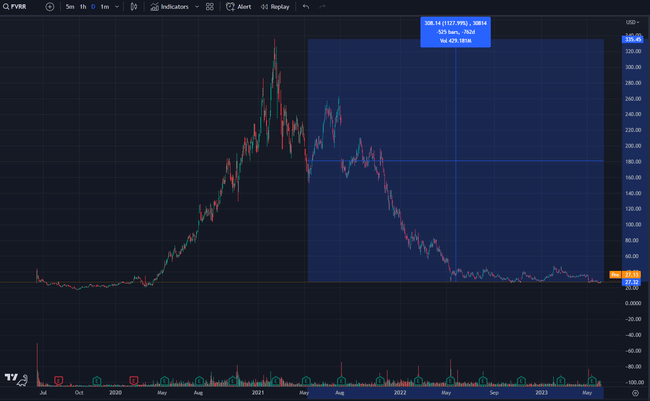The image size is (650, 401).
Task: Open the indicator templates grid icon
Action: (210, 6)
